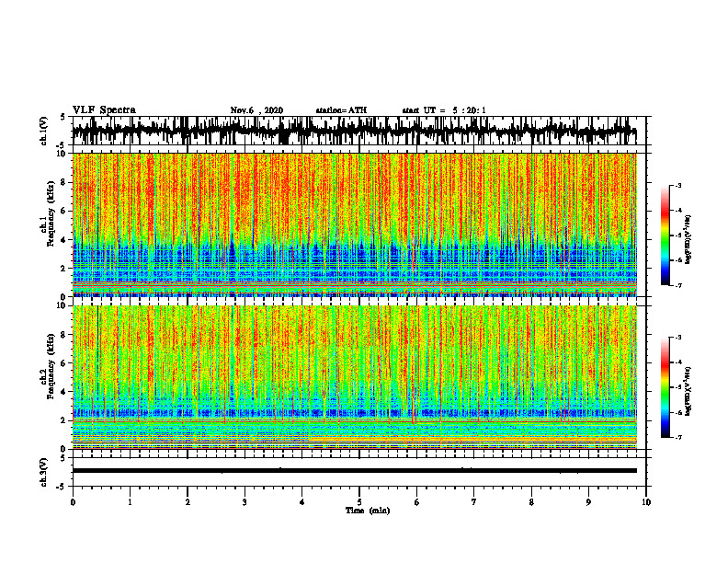
Task: Click inside the ch.1 voltage waveform panel
Action: tap(359, 131)
